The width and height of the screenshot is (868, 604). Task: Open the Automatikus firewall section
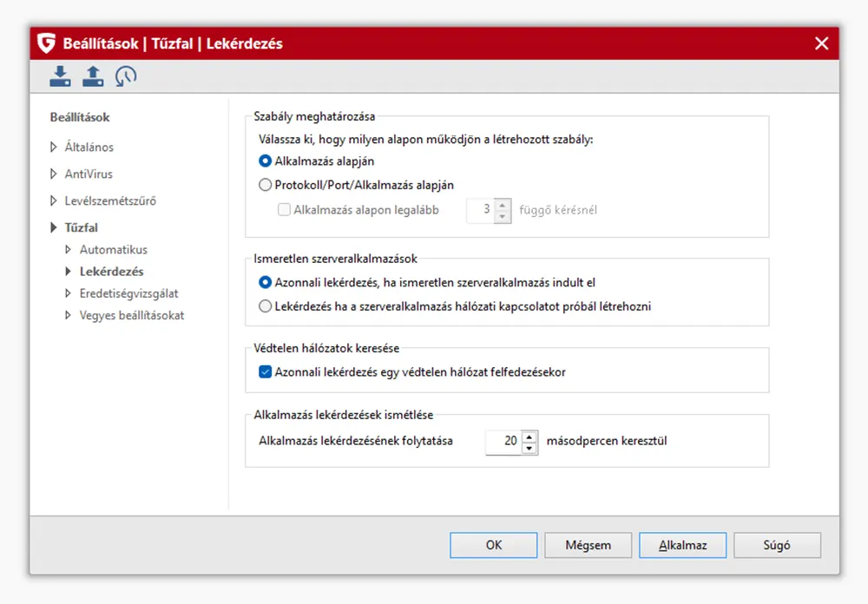tap(113, 250)
